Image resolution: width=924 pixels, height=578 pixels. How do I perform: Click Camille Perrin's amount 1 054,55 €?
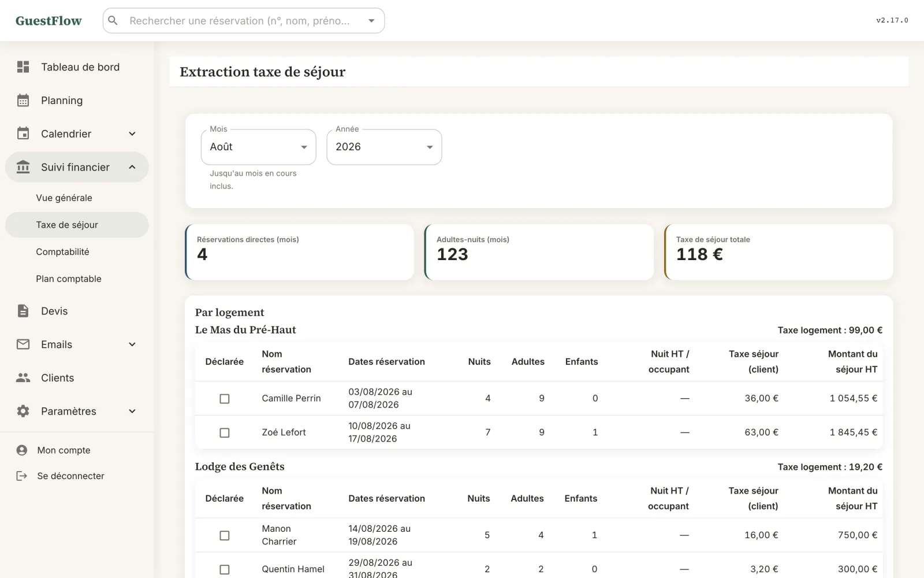click(854, 398)
